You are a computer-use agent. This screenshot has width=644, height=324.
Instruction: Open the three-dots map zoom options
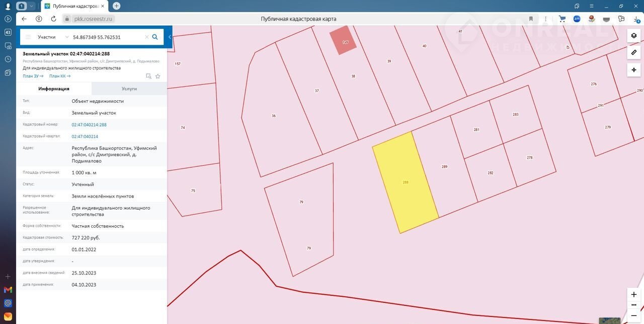pyautogui.click(x=633, y=305)
